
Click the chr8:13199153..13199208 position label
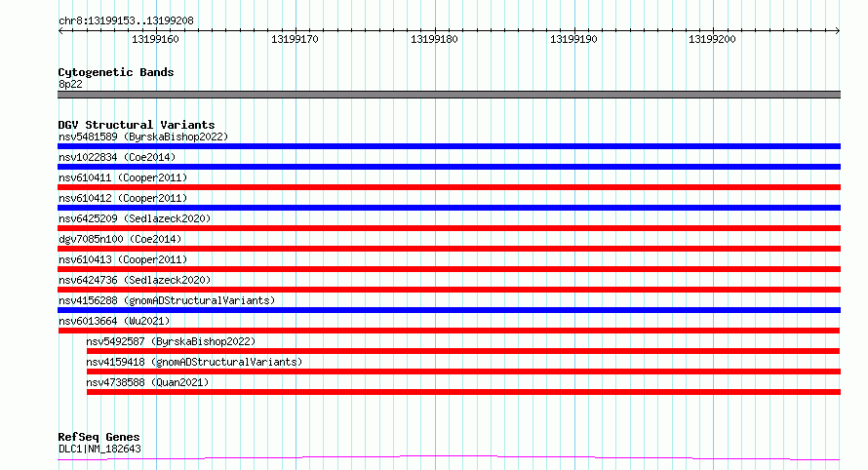click(x=126, y=21)
